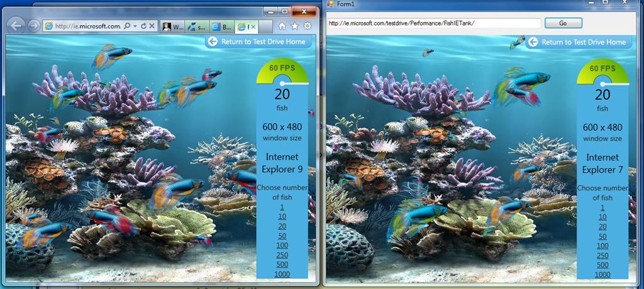Refresh the page in Internet Explorer
Image resolution: width=644 pixels, height=289 pixels.
(143, 26)
